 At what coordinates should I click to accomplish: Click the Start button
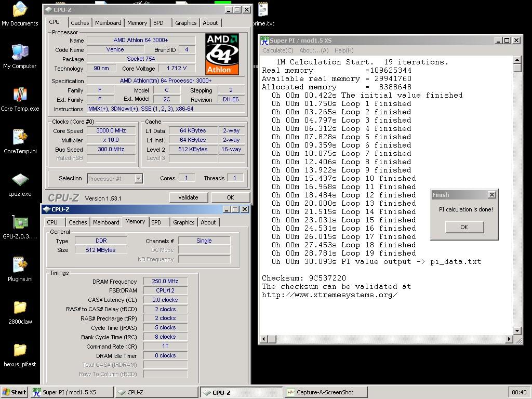coord(14,392)
